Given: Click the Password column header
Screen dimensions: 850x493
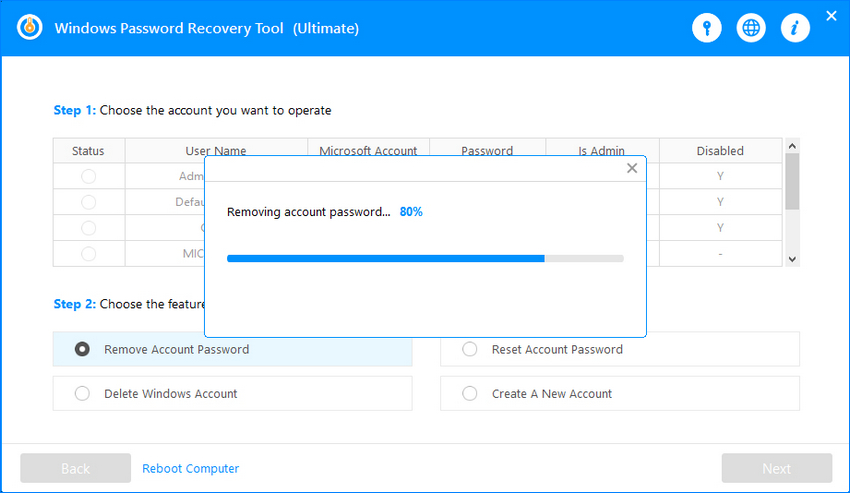Looking at the screenshot, I should click(x=487, y=151).
